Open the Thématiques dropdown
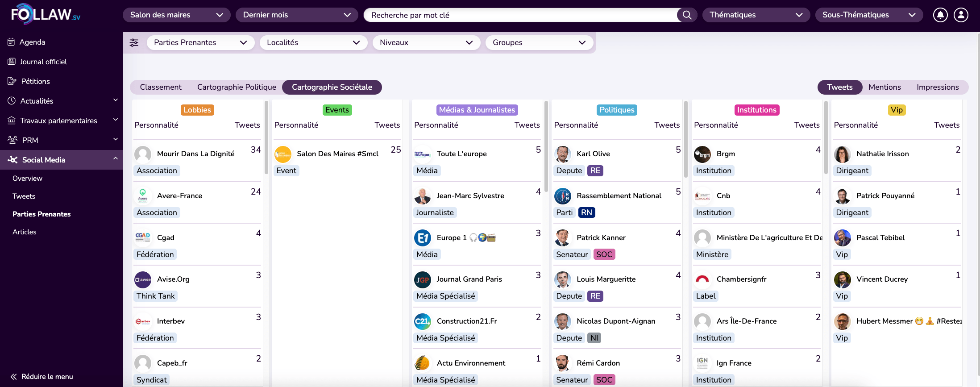Viewport: 980px width, 387px height. point(756,15)
